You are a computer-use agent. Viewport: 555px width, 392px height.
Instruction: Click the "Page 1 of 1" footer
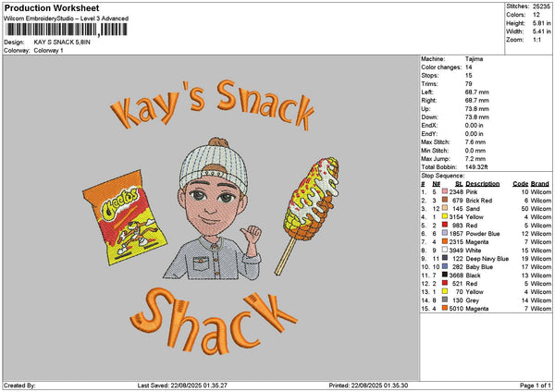536,386
